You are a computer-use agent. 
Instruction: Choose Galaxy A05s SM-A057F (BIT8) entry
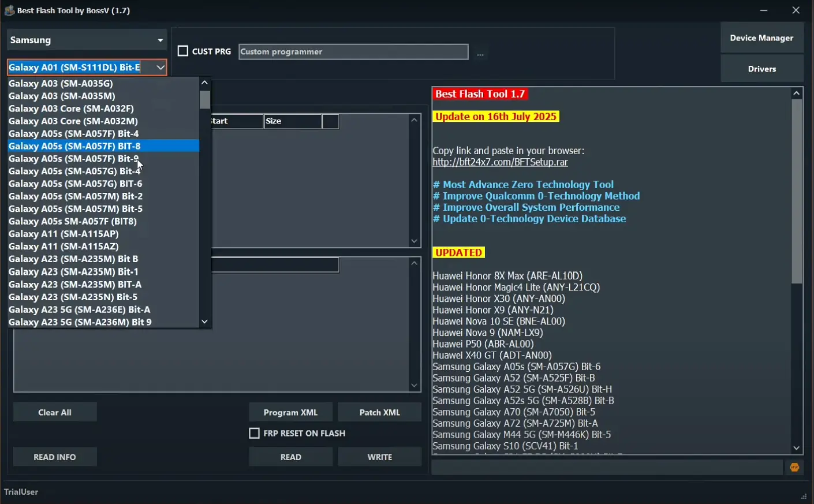pos(103,221)
